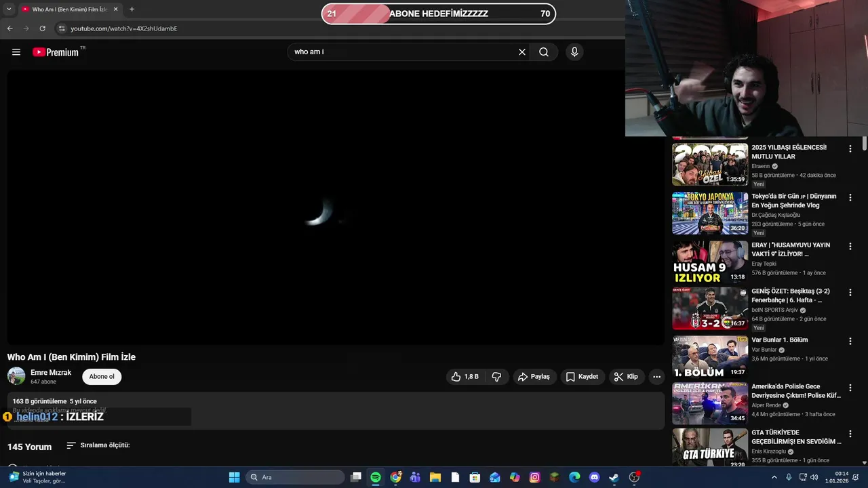Open the Emre Mızrak channel name link
868x488 pixels.
tap(51, 373)
